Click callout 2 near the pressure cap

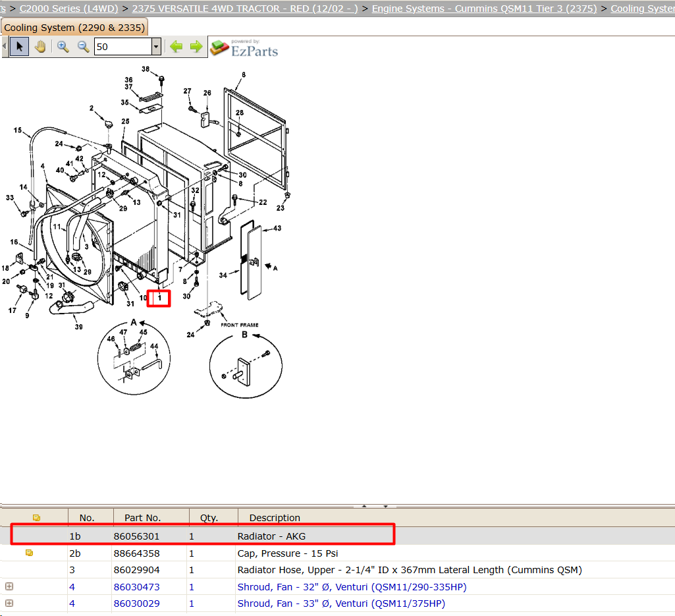[x=92, y=108]
